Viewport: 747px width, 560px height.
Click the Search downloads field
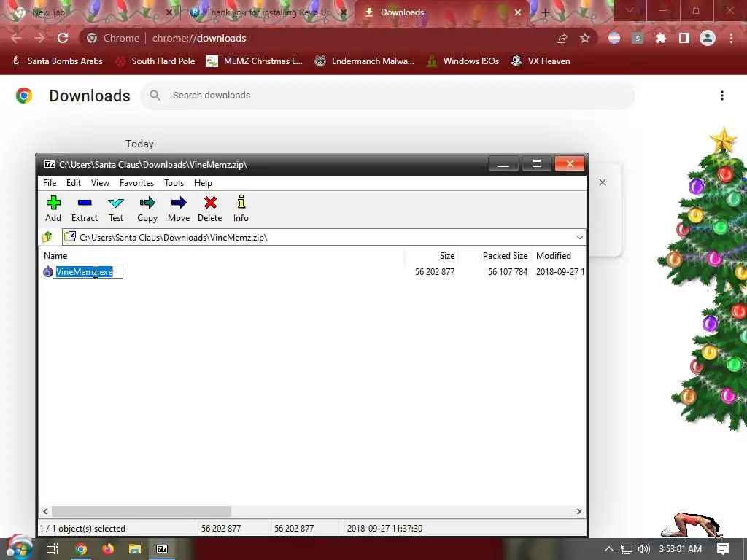point(387,96)
